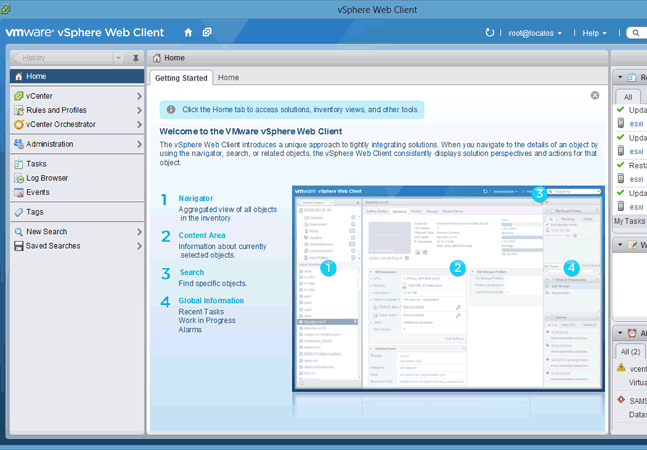This screenshot has height=450, width=647.
Task: Select Home in the navigator
Action: pyautogui.click(x=77, y=76)
